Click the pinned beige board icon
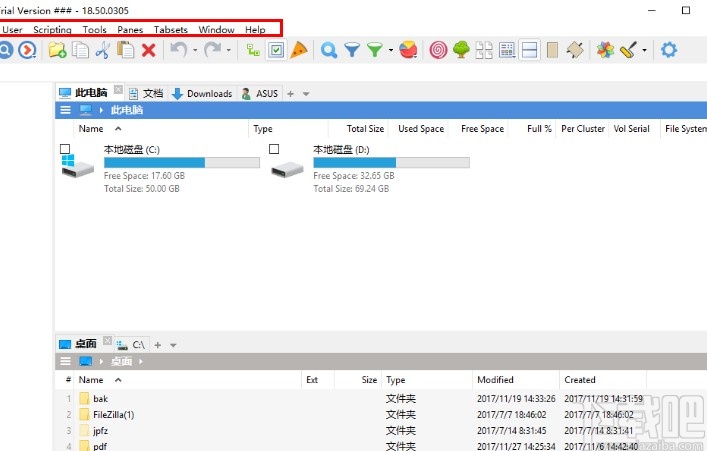This screenshot has height=451, width=707. (575, 50)
